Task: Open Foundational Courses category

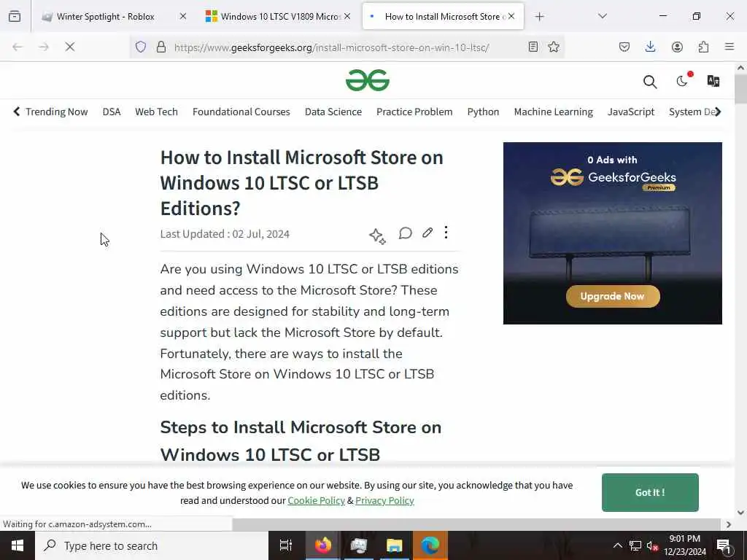Action: (x=241, y=112)
